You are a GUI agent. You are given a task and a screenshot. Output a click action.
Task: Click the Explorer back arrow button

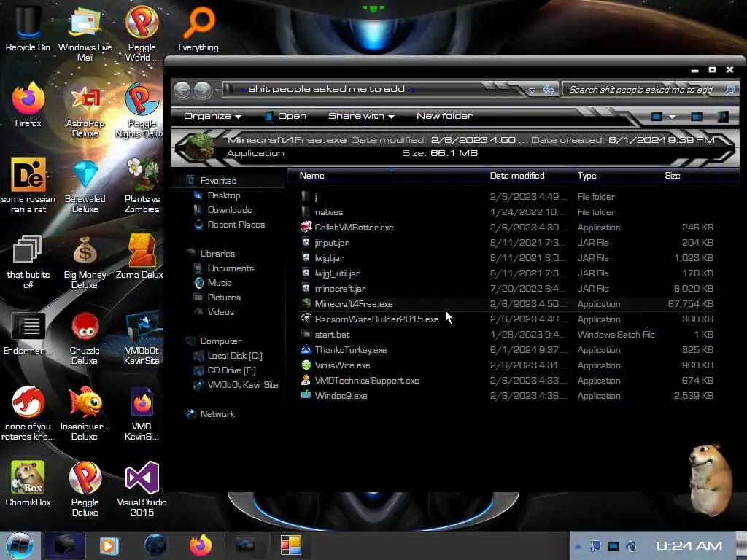point(182,90)
